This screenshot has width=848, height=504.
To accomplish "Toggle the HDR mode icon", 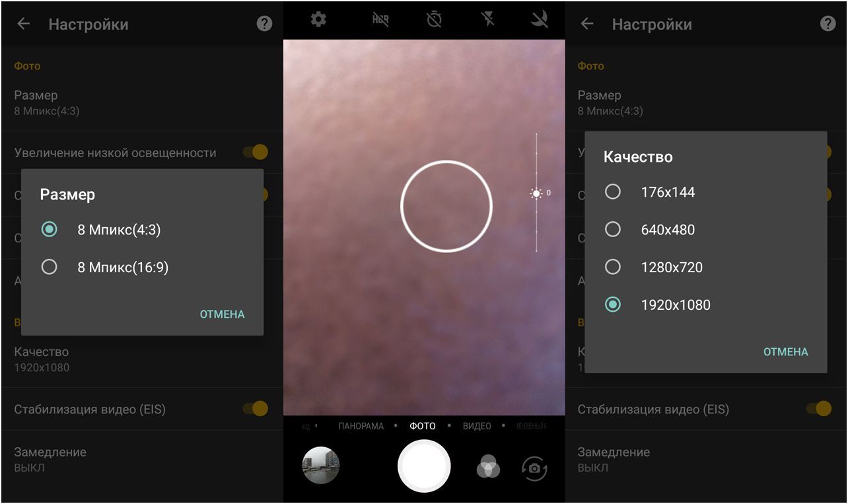I will 380,20.
